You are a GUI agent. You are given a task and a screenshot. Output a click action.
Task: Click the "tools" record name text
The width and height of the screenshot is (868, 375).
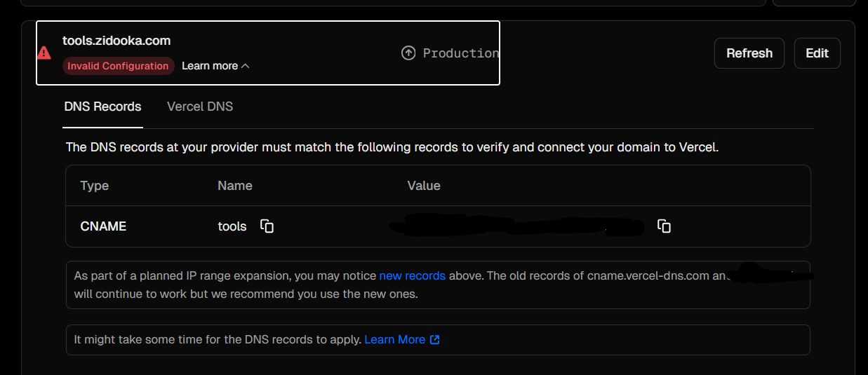pyautogui.click(x=232, y=226)
